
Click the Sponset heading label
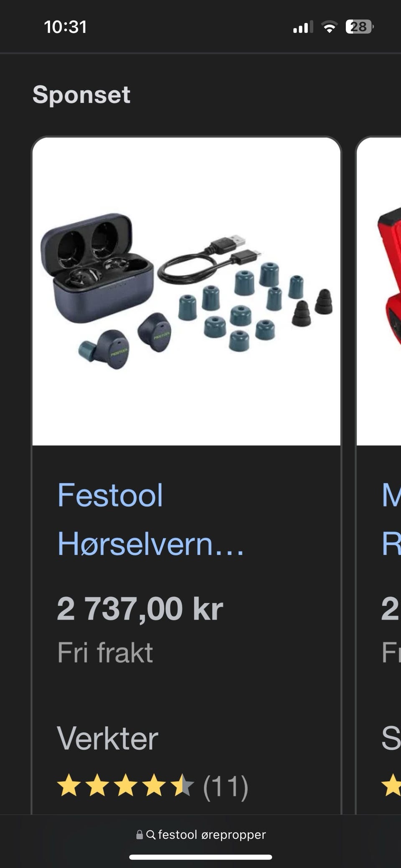coord(81,95)
